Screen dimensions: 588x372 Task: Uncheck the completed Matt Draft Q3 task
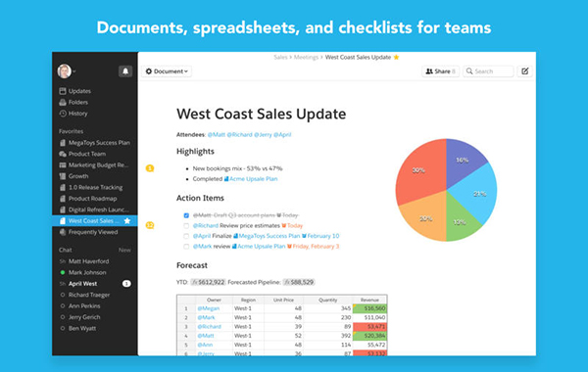coord(186,215)
